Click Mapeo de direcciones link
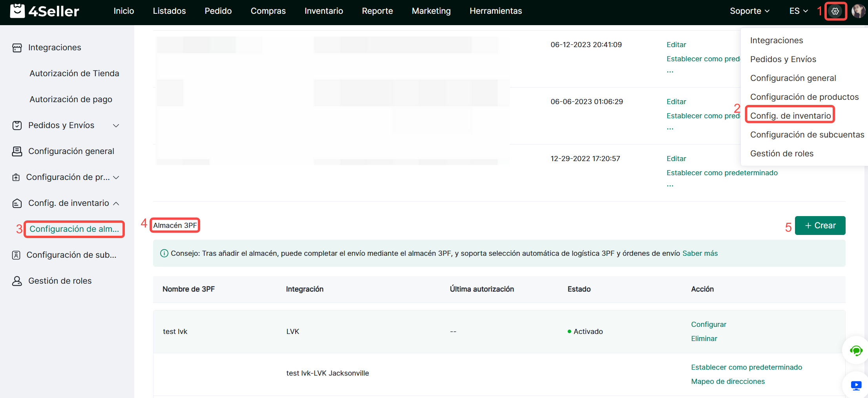Screen dimensions: 868x398 click(727, 381)
